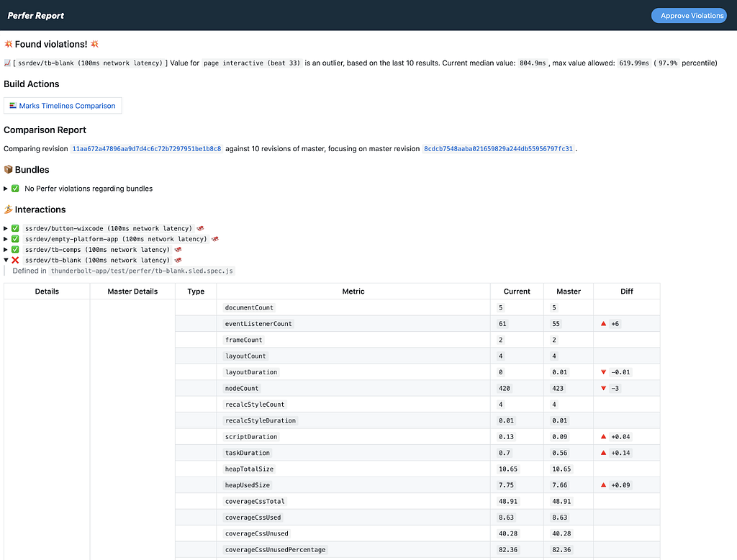737x560 pixels.
Task: Click the timeline chart icon beside Marks Timelines Comparison
Action: (x=13, y=106)
